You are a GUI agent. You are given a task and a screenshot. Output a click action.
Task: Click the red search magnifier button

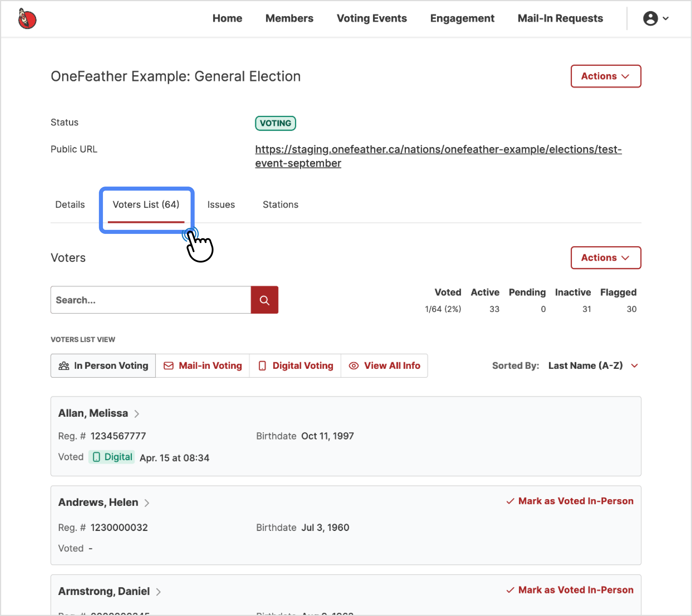[x=264, y=300]
